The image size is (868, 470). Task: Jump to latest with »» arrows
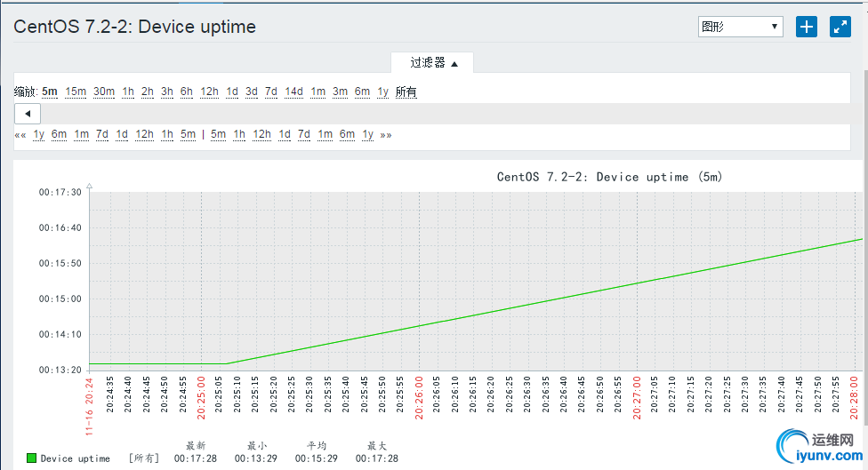(386, 135)
